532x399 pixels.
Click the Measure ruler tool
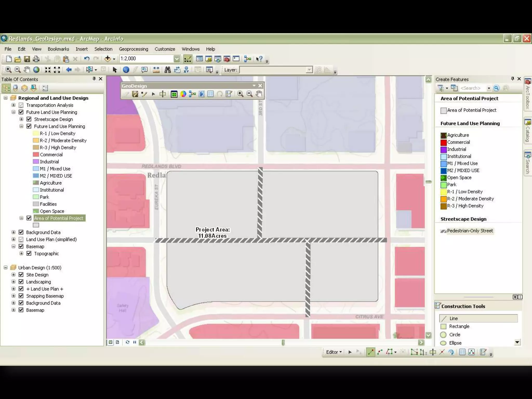(156, 70)
